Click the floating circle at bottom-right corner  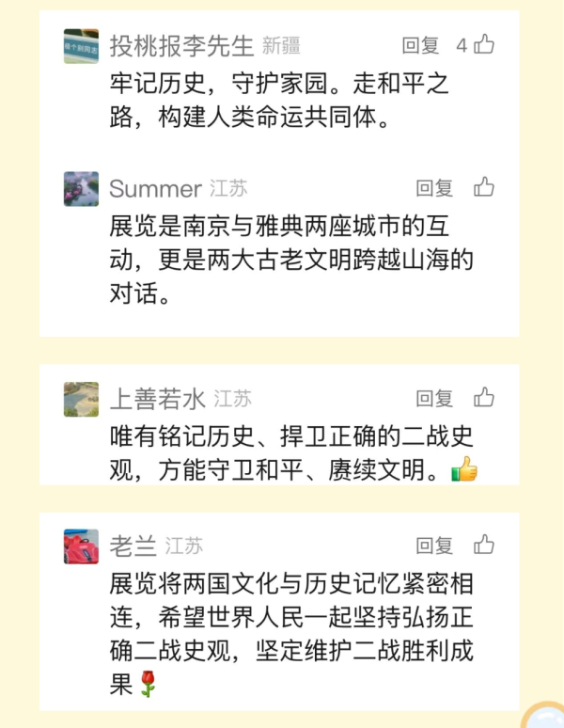545,717
